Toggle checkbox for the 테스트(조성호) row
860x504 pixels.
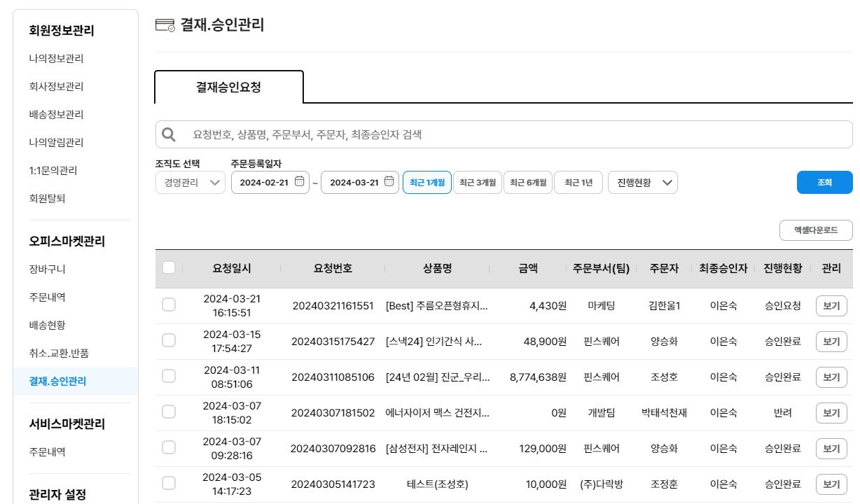[x=169, y=484]
